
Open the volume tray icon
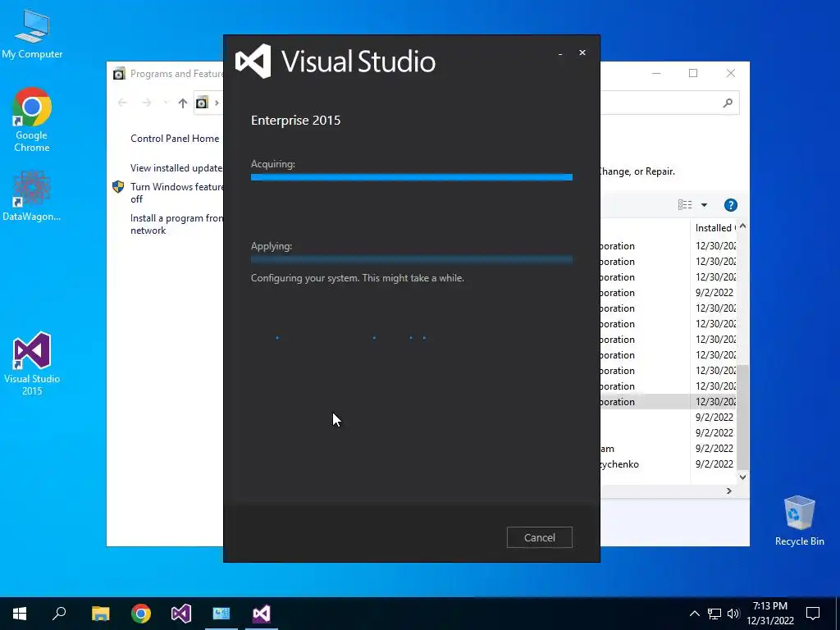733,614
